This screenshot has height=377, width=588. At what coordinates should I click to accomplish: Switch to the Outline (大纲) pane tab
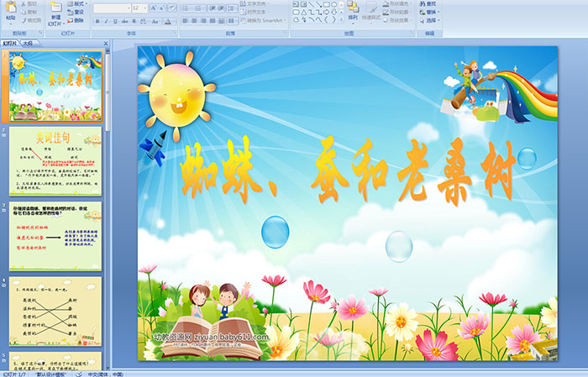point(28,44)
